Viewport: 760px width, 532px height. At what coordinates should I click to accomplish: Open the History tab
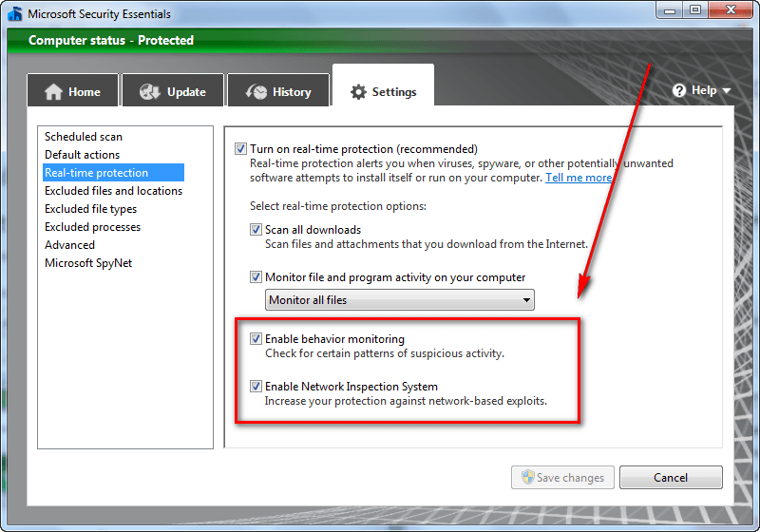tap(278, 90)
